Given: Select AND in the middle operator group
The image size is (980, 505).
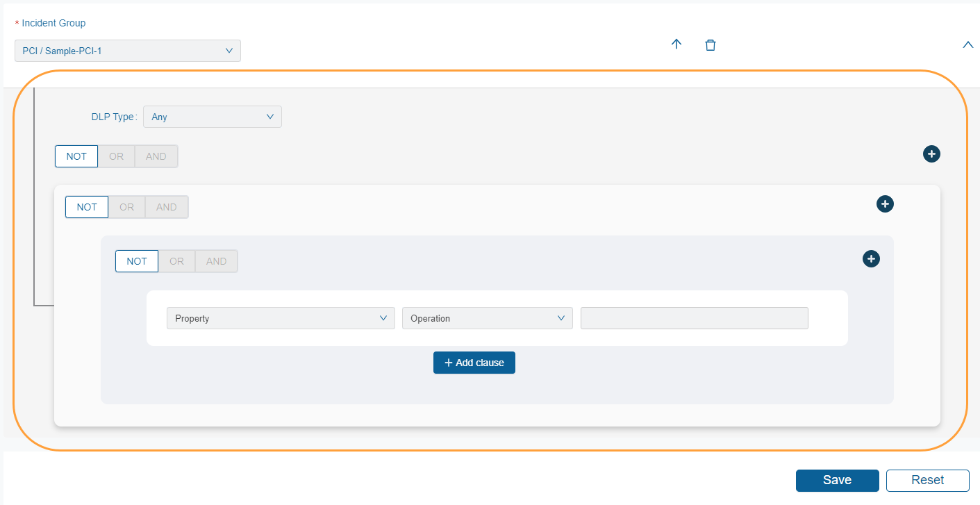Looking at the screenshot, I should (166, 206).
